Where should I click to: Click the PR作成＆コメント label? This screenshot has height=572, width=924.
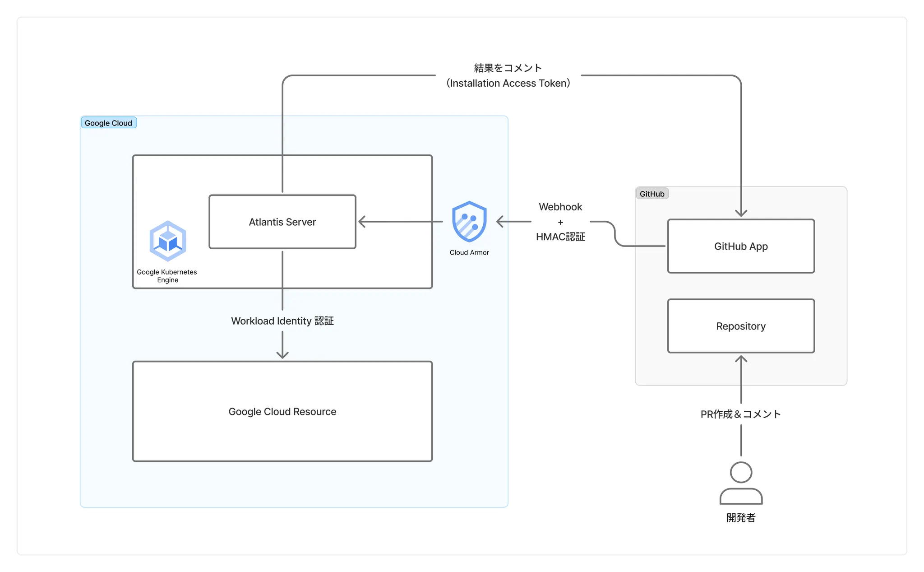(x=741, y=414)
